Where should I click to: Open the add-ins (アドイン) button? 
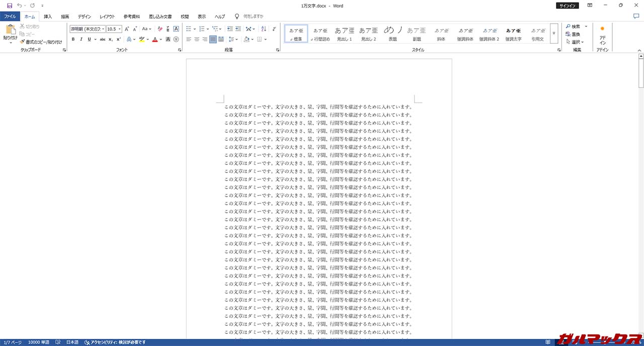click(x=602, y=36)
